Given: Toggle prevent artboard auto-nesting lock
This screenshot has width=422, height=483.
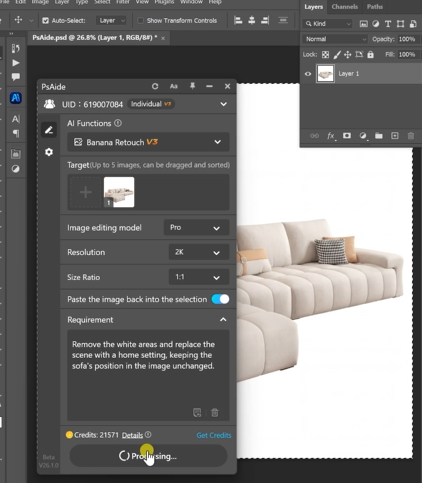Looking at the screenshot, I should pos(359,55).
